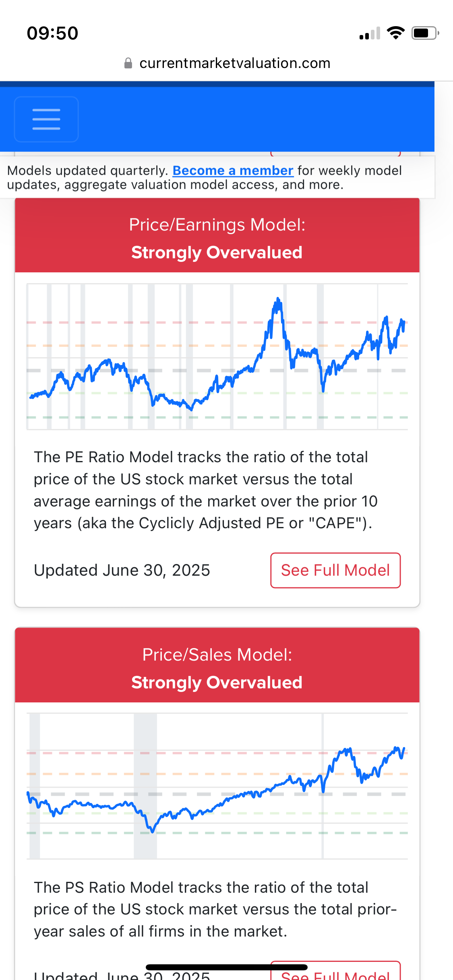The image size is (453, 980).
Task: Tap the padlock icon beside the URL
Action: point(128,63)
